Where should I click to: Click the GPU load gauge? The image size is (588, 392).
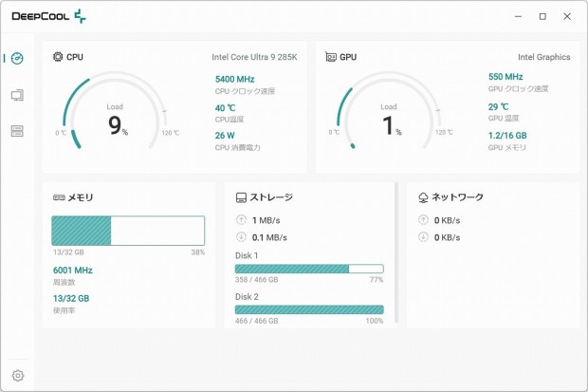(x=388, y=119)
